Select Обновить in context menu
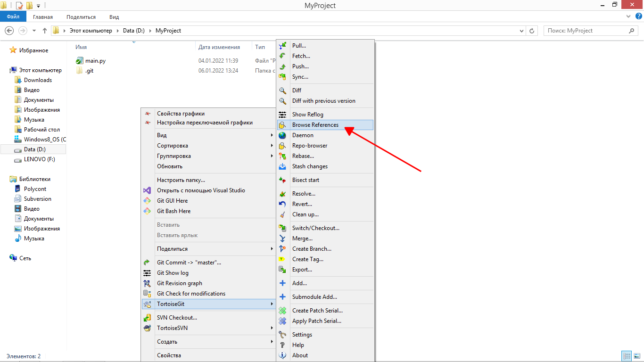 click(x=208, y=166)
